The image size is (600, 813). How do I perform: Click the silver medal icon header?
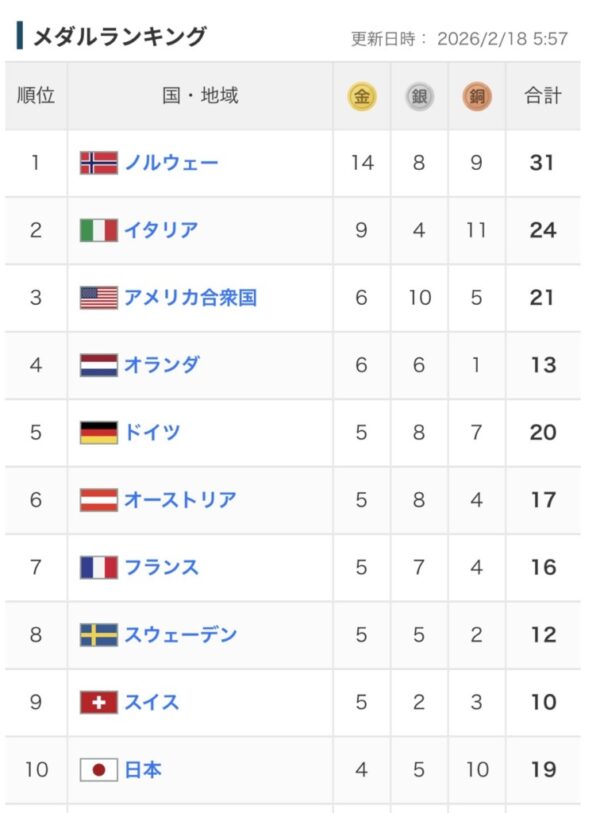[x=419, y=97]
